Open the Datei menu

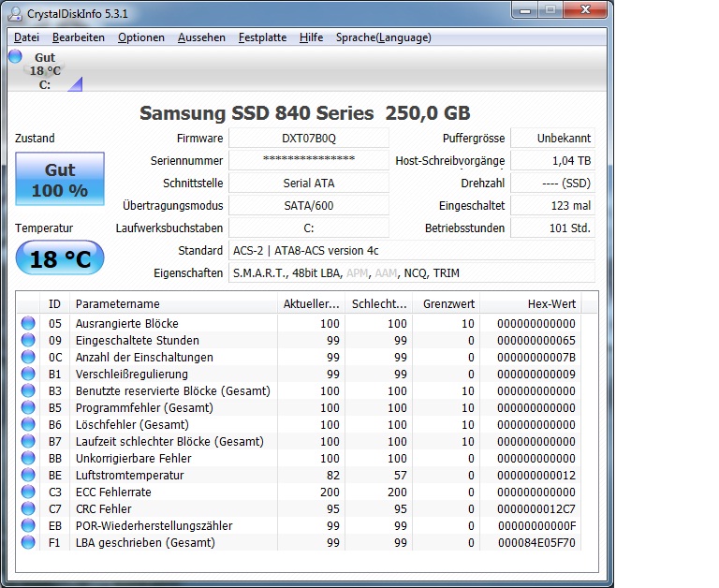[x=26, y=37]
